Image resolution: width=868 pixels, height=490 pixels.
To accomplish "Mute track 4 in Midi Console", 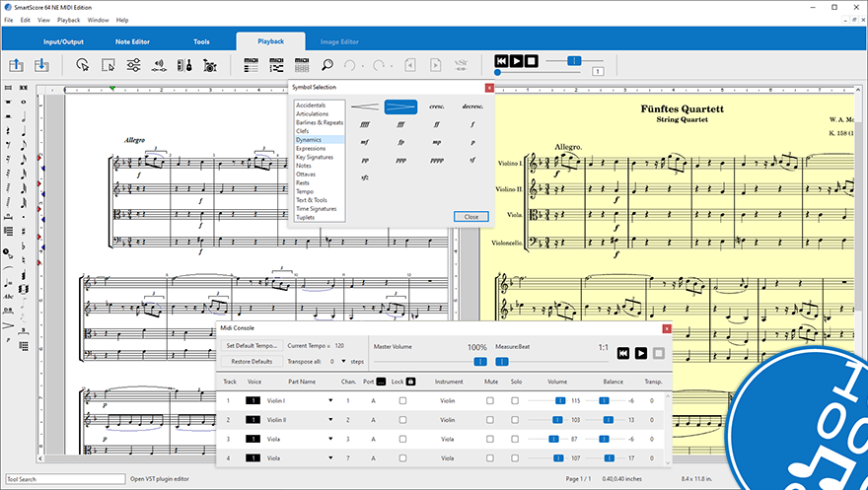I will (x=490, y=457).
